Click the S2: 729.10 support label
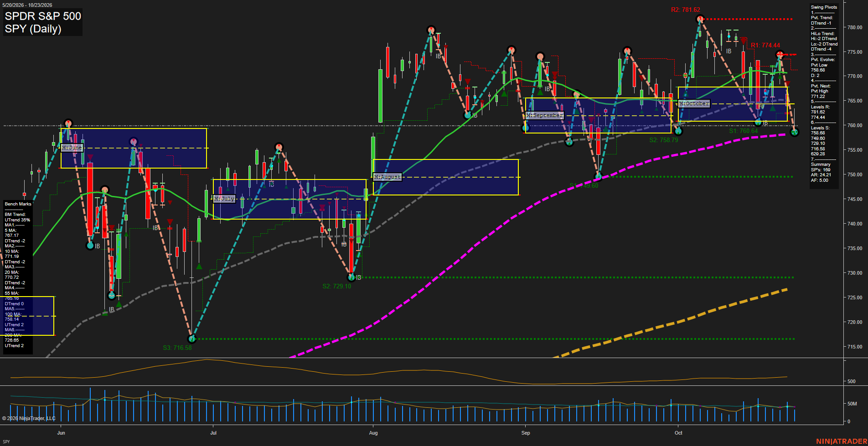 pos(337,286)
